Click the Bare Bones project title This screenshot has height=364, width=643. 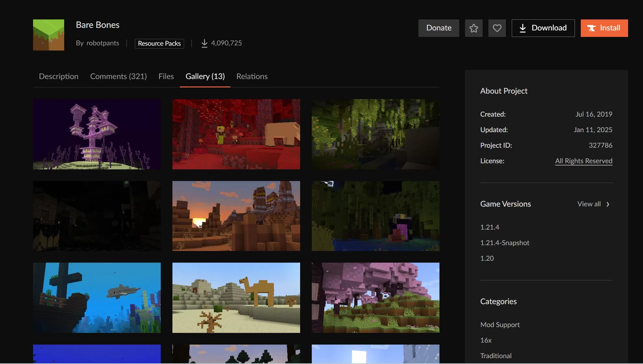pos(98,25)
